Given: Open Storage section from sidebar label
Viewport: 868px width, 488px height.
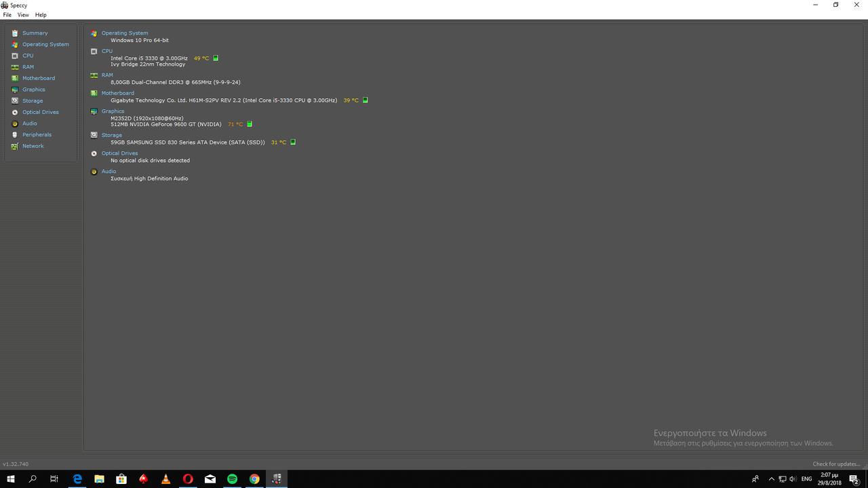Looking at the screenshot, I should pos(33,101).
